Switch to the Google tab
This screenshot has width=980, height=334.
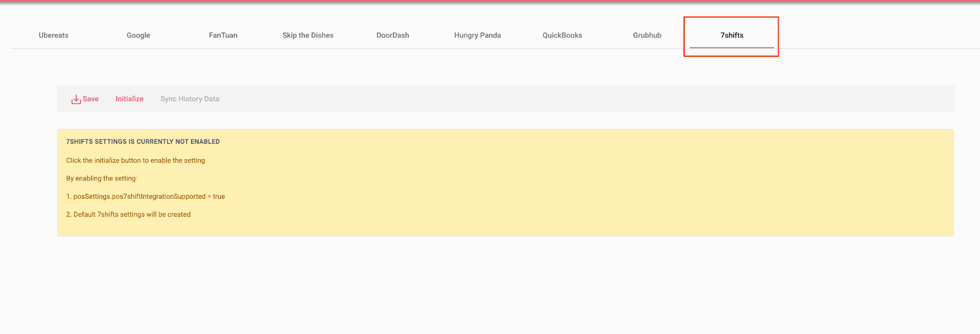138,35
